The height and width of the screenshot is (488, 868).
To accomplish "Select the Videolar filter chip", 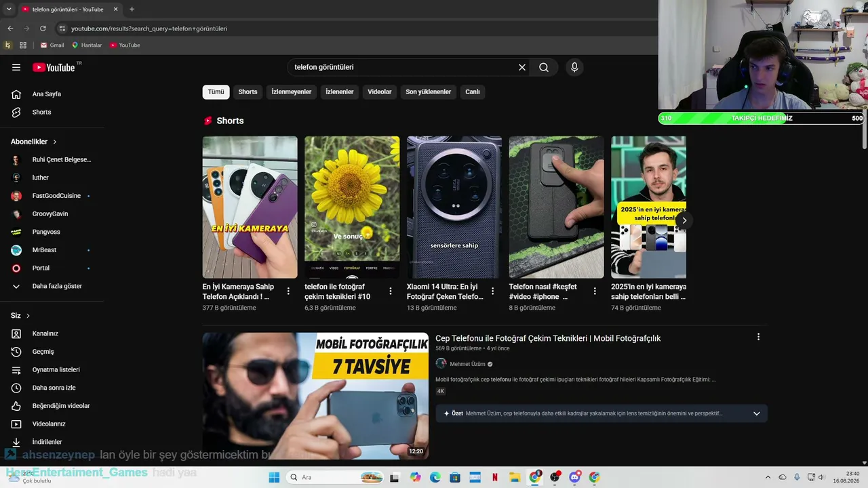I will [380, 92].
